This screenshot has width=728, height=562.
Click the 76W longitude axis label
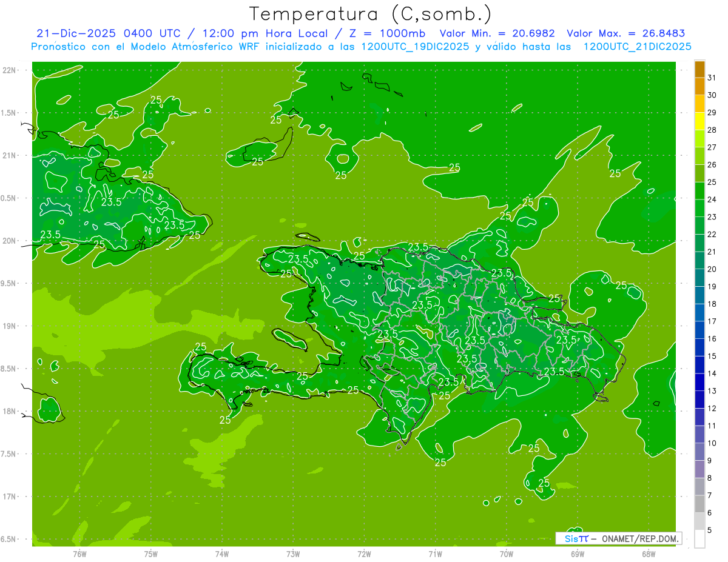click(x=79, y=554)
